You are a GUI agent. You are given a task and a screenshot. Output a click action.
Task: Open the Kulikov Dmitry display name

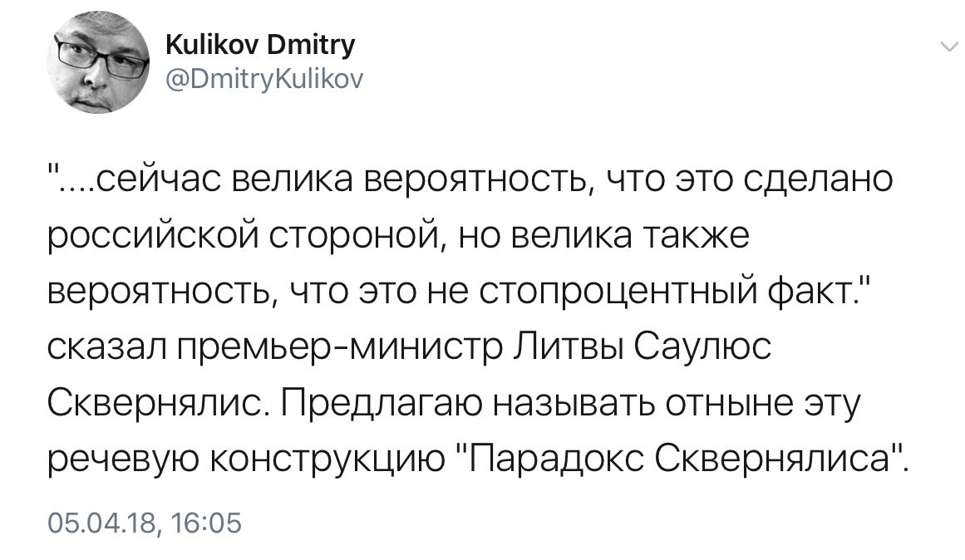tap(261, 45)
